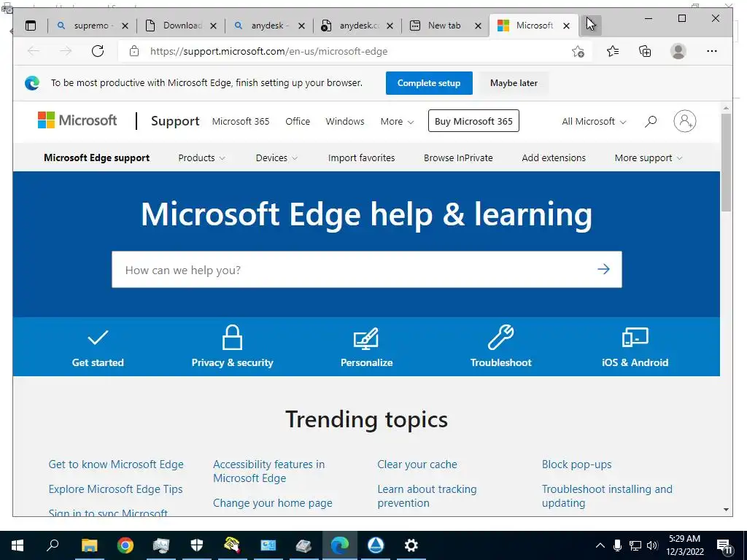
Task: Click the Maybe later button
Action: [x=514, y=83]
